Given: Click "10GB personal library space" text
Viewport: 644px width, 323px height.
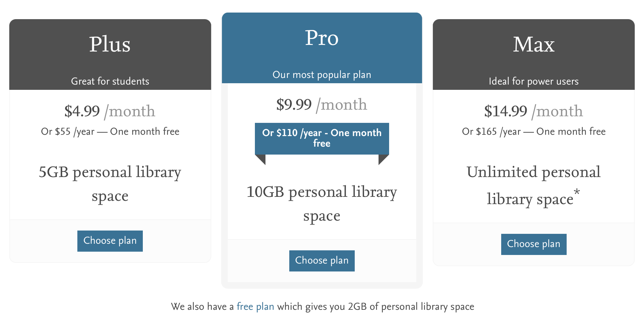Looking at the screenshot, I should coord(322,203).
